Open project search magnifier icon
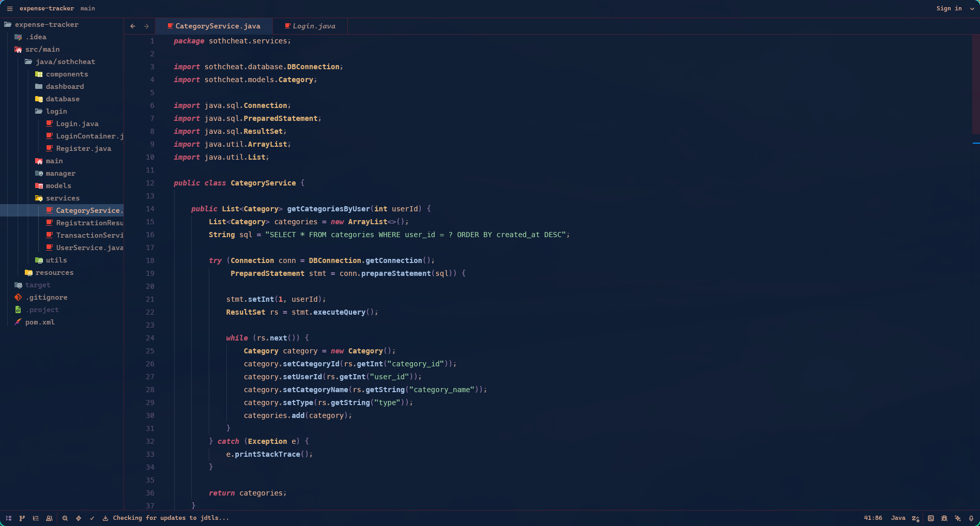980x526 pixels. click(x=65, y=518)
